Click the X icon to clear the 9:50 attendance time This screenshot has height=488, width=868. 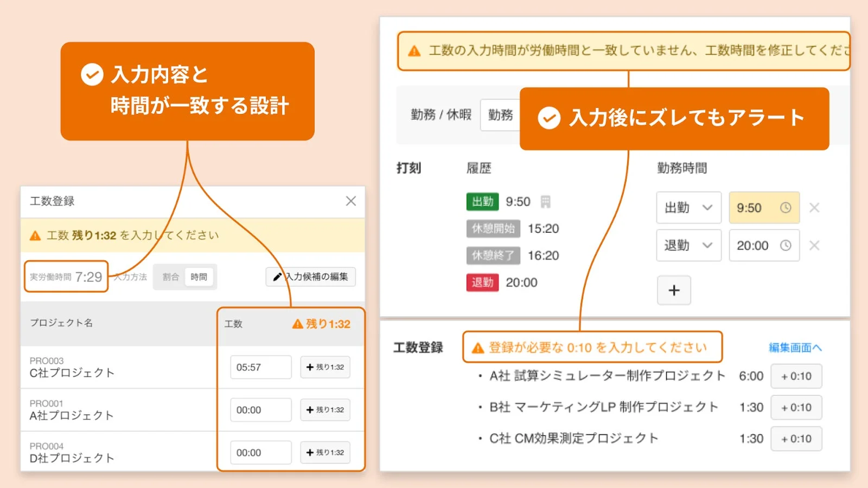tap(814, 208)
